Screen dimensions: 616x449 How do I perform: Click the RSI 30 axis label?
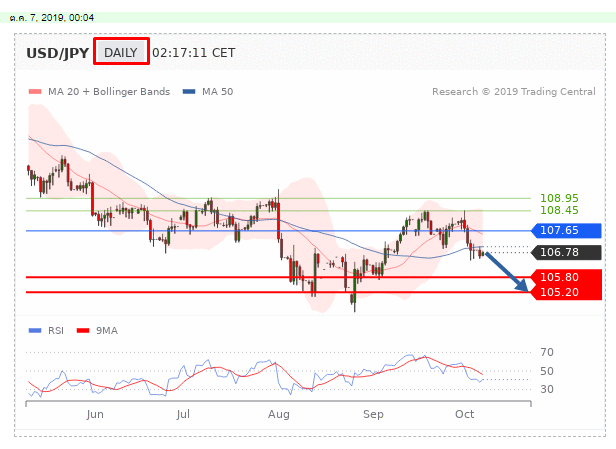547,389
